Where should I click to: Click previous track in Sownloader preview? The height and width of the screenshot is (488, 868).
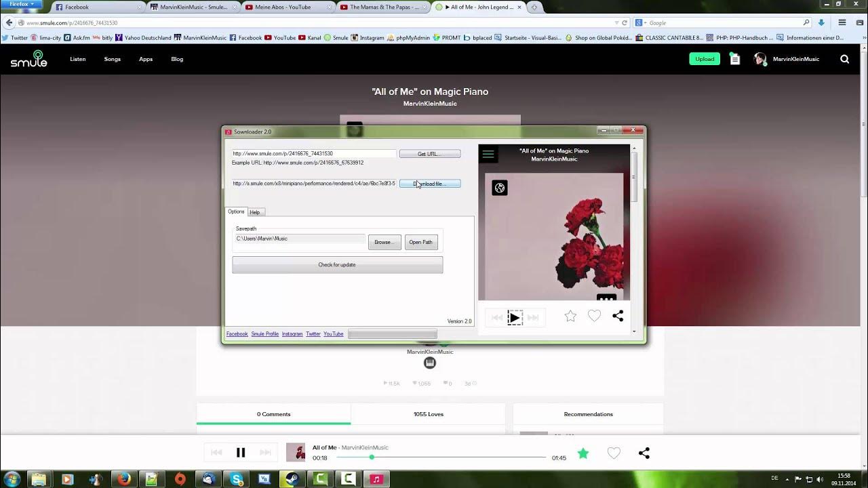coord(497,317)
